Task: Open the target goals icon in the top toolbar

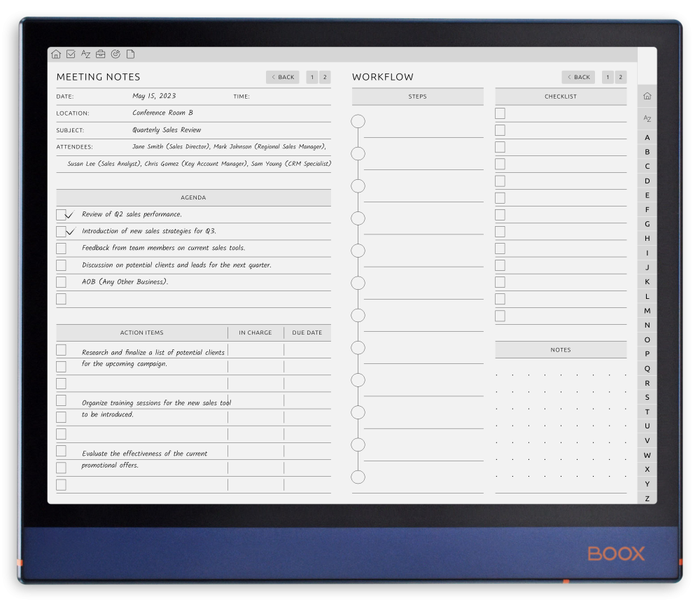Action: click(115, 54)
